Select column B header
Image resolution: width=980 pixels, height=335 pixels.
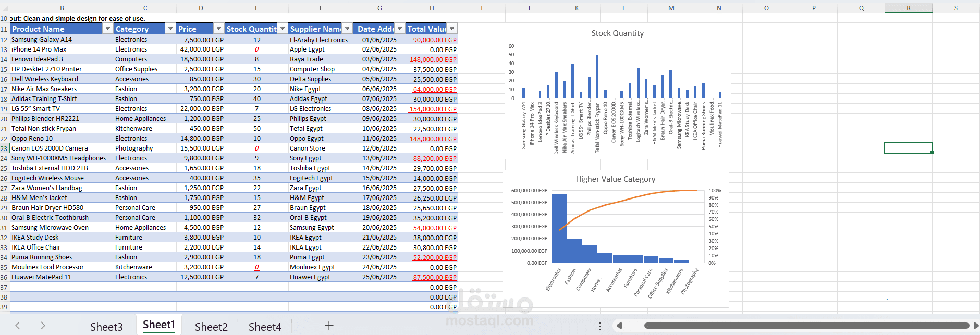pyautogui.click(x=62, y=8)
